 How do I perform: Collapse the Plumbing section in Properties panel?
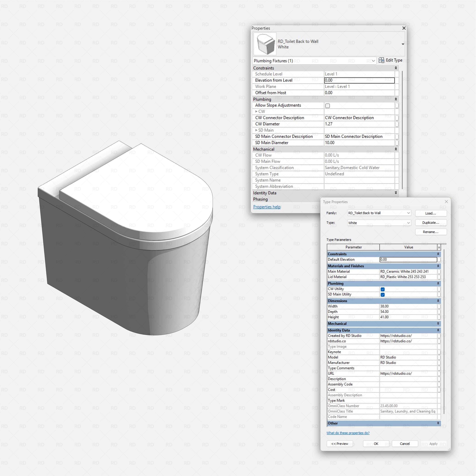point(396,99)
